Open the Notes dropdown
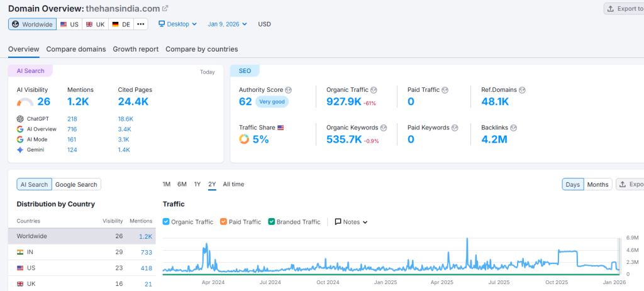The height and width of the screenshot is (291, 644). click(x=351, y=222)
